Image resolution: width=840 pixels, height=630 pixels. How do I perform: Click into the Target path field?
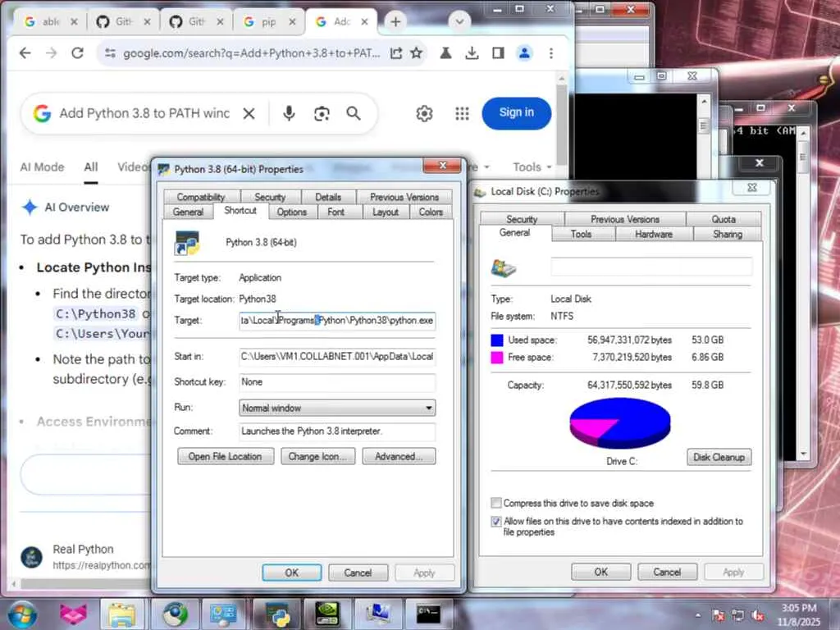coord(337,321)
